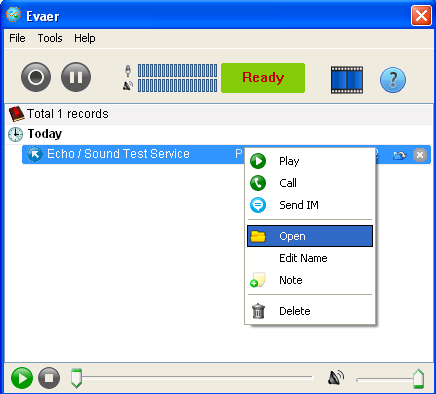Pause recording with the pause button
Image resolution: width=436 pixels, height=394 pixels.
tap(76, 77)
